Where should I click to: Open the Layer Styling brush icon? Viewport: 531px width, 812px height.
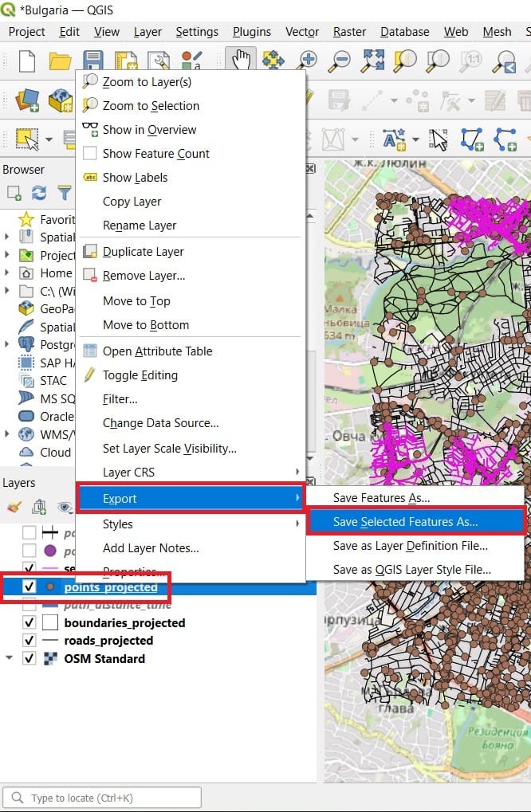point(14,507)
